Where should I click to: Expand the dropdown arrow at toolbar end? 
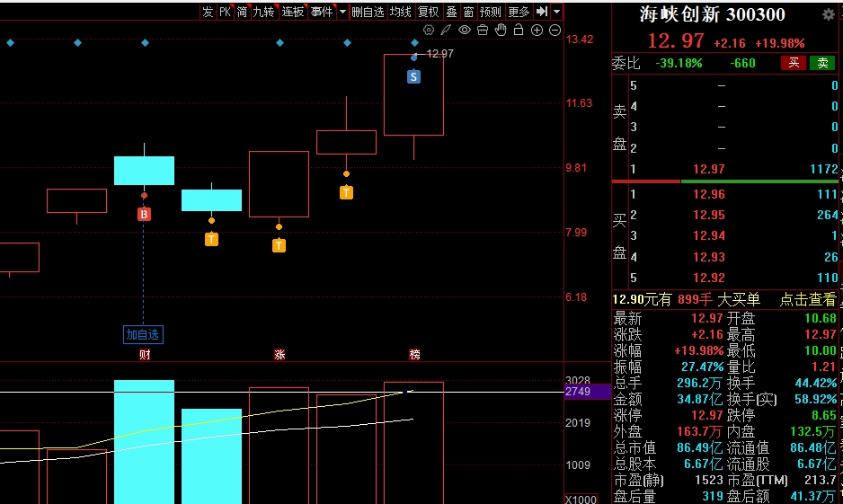tap(557, 12)
